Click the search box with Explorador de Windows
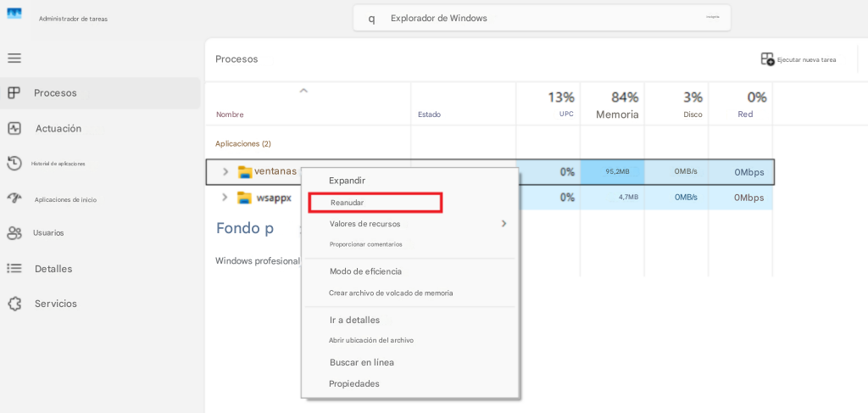The height and width of the screenshot is (413, 868). point(542,19)
